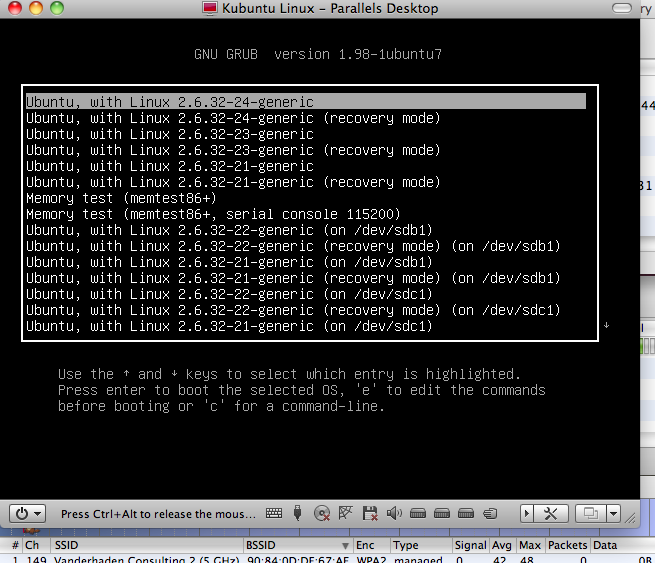
Task: Expand the view mode dropdown arrow
Action: point(614,514)
